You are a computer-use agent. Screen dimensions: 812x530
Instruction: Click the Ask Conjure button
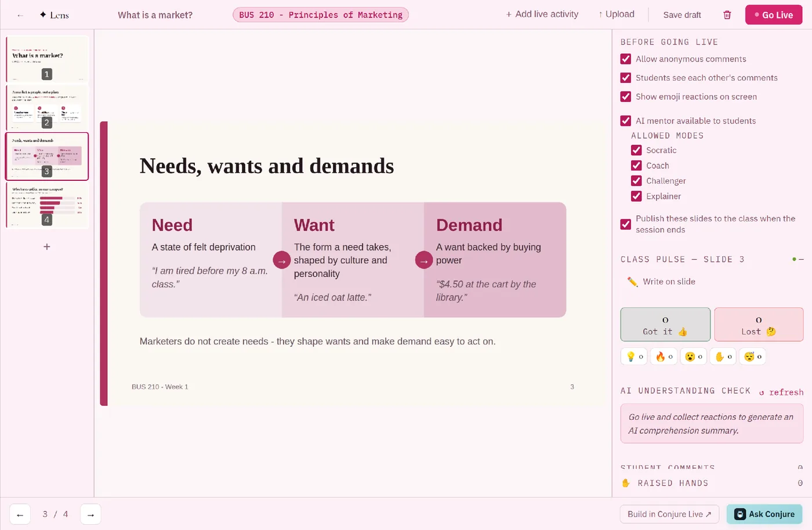[764, 514]
